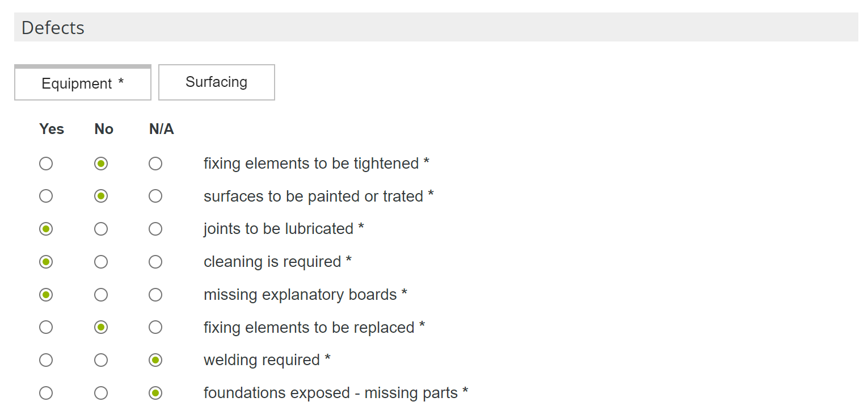Select N/A for cleaning is required
The width and height of the screenshot is (868, 410).
155,262
